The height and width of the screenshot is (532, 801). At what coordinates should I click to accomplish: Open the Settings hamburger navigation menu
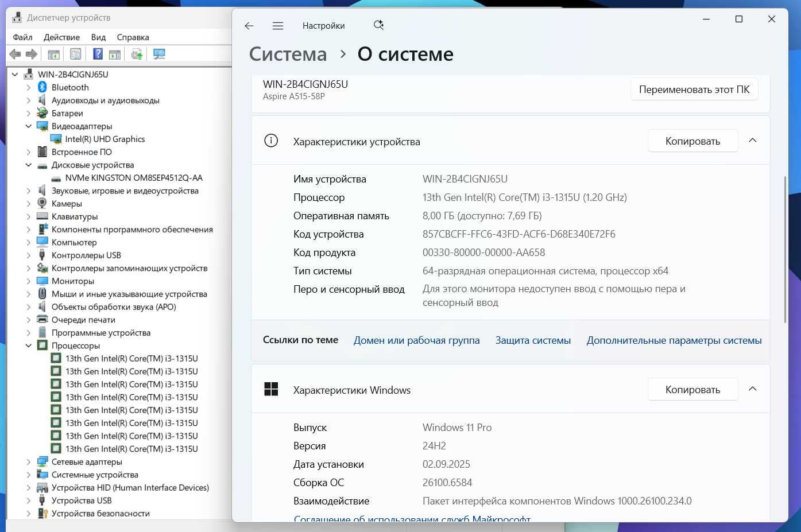[x=278, y=26]
